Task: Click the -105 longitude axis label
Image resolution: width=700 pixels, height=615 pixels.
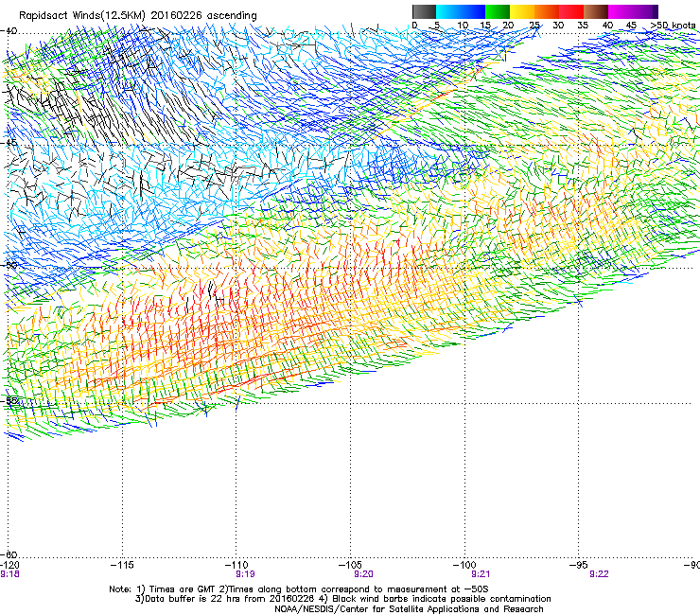Action: 350,565
